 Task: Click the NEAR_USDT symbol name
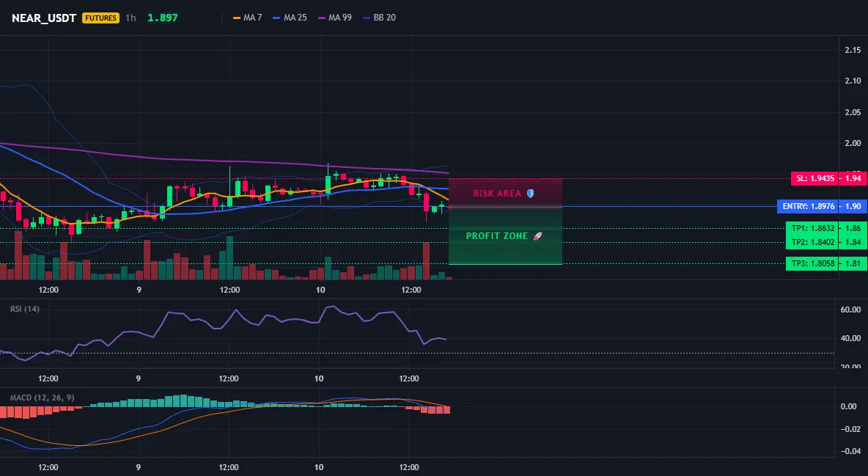coord(44,18)
